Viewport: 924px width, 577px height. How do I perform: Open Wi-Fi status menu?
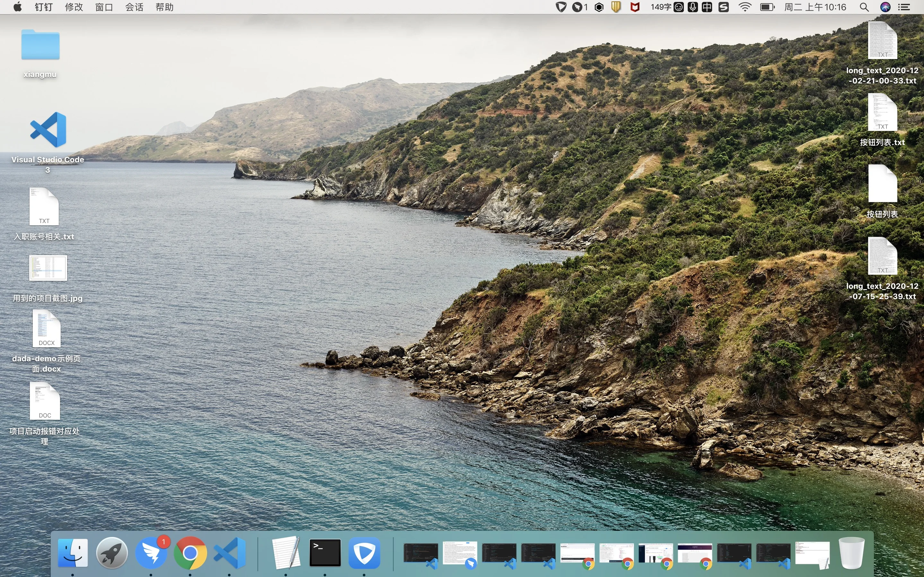click(x=745, y=7)
